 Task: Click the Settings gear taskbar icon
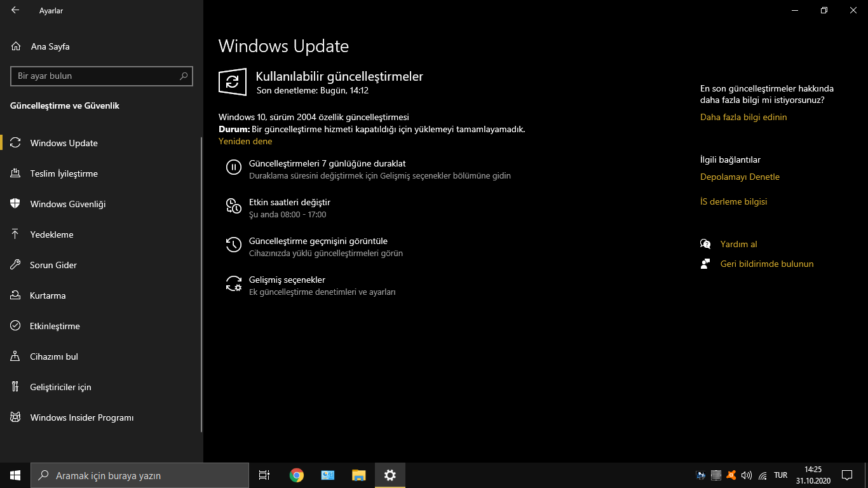click(x=390, y=475)
